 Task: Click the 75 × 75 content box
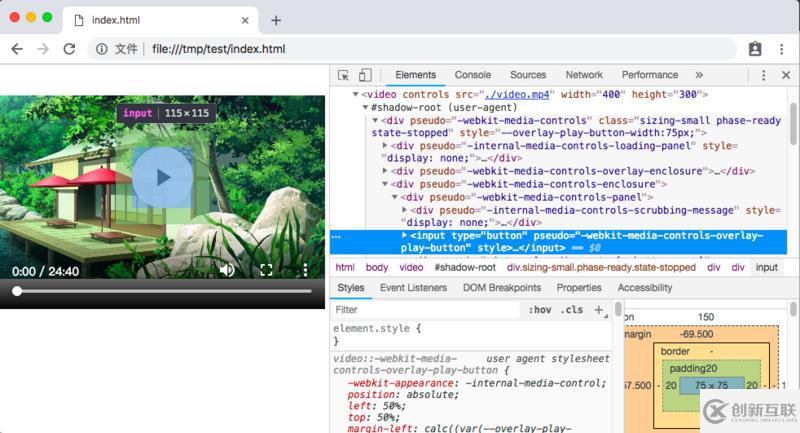pos(711,386)
